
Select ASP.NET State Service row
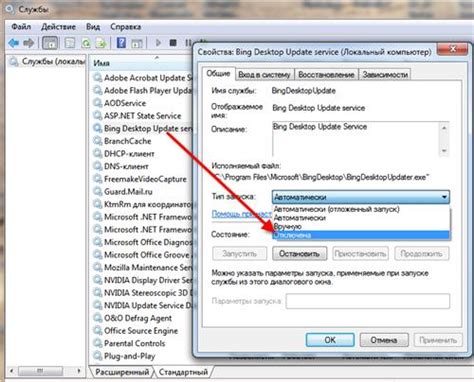(137, 116)
